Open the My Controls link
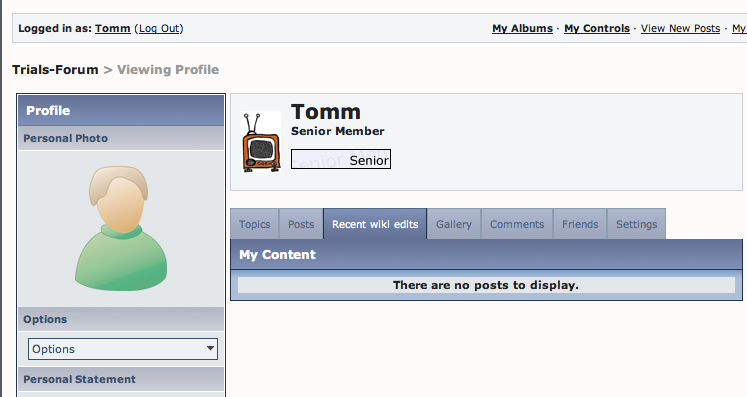The image size is (747, 397). click(x=597, y=29)
